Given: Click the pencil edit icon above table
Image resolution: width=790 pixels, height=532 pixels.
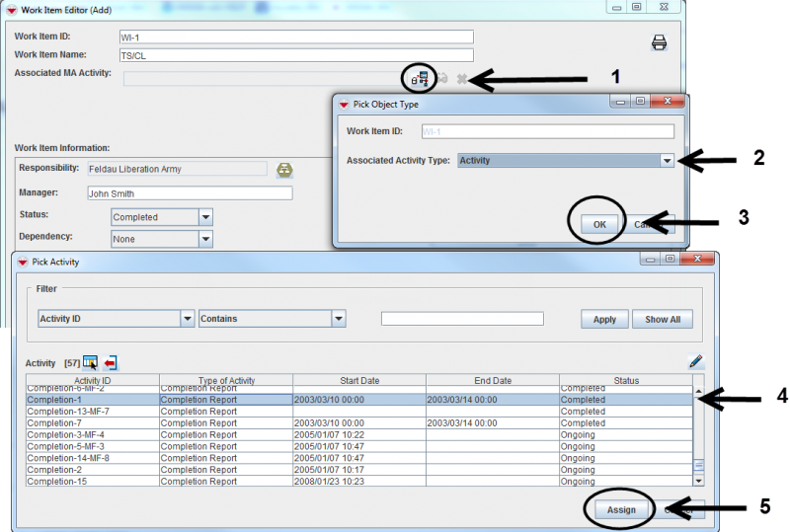Looking at the screenshot, I should (696, 362).
